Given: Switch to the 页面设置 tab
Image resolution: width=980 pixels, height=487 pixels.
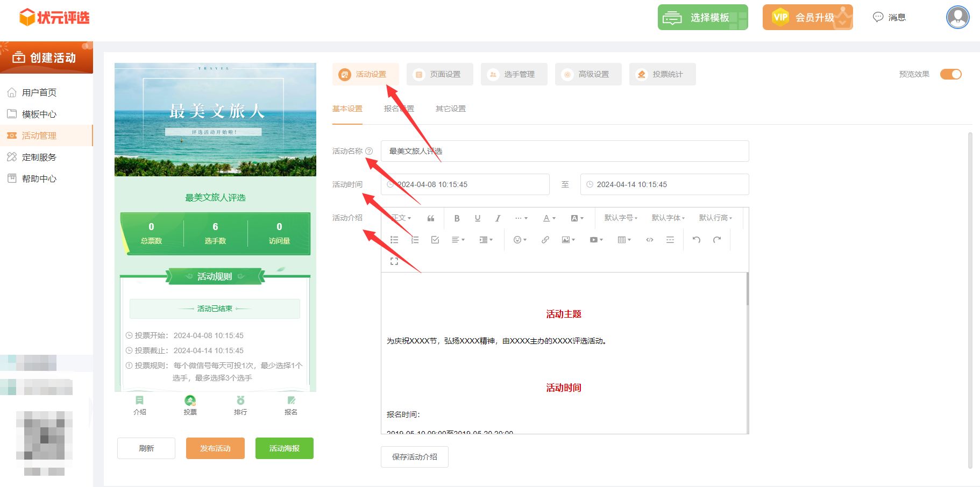Looking at the screenshot, I should (x=439, y=74).
